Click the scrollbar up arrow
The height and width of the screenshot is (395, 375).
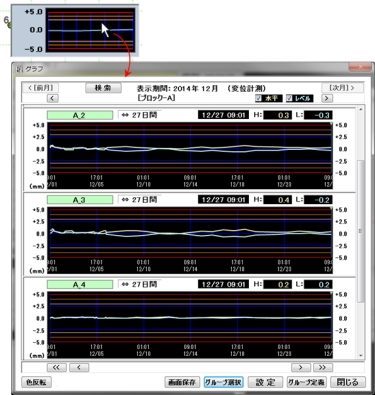360,109
